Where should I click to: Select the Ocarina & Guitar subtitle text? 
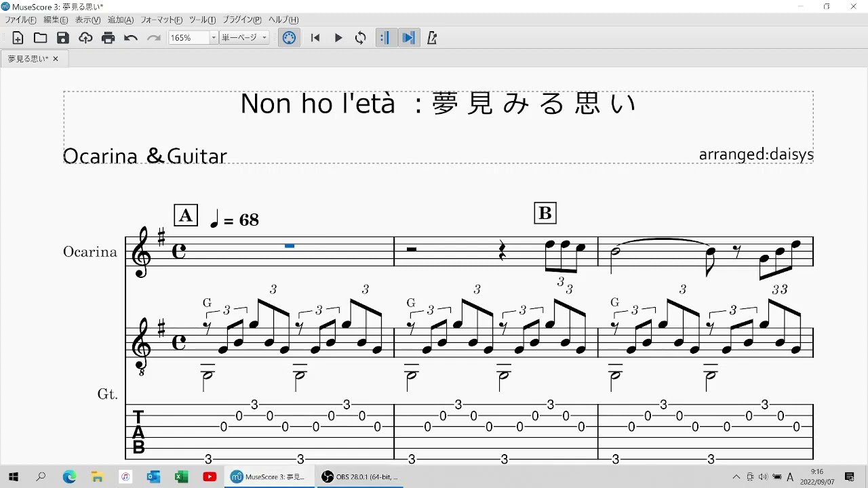[145, 156]
